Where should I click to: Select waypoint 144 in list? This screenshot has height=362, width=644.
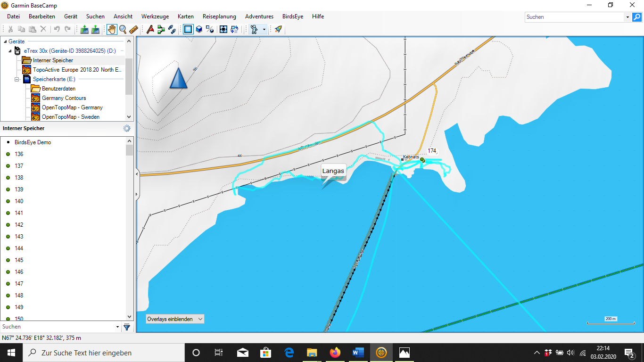click(19, 248)
